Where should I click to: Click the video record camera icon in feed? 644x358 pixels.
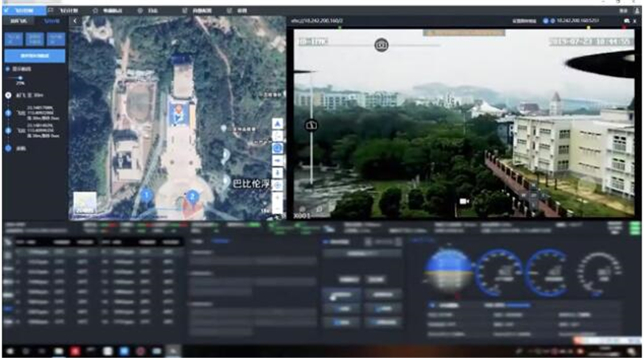pos(464,200)
